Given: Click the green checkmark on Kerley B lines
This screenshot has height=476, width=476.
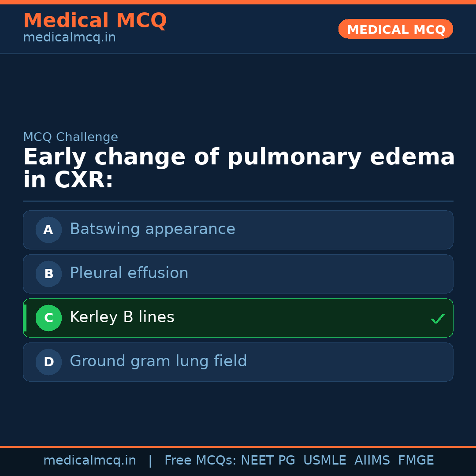Looking at the screenshot, I should coord(437,319).
